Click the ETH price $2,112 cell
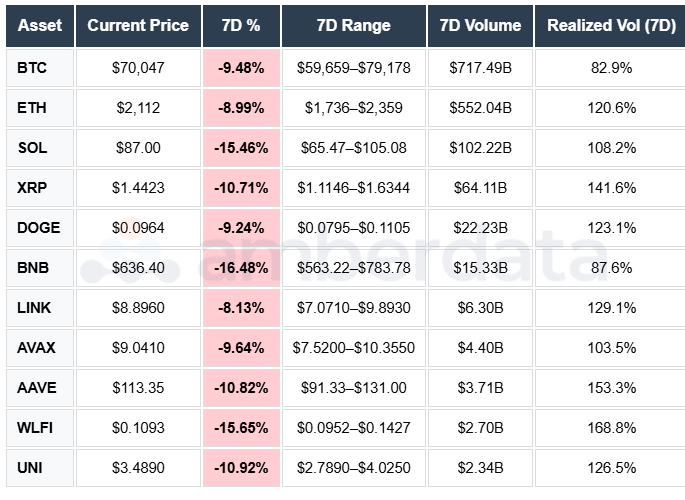Viewport: 685px width, 500px height. [138, 108]
